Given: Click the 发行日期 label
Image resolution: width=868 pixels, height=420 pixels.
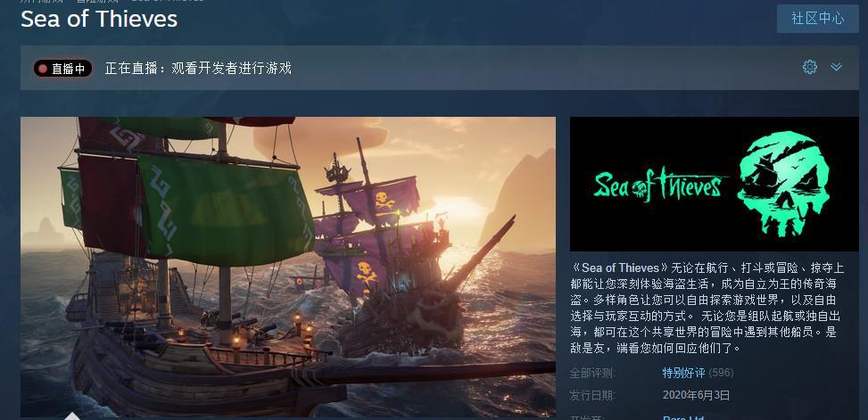Looking at the screenshot, I should [x=592, y=395].
